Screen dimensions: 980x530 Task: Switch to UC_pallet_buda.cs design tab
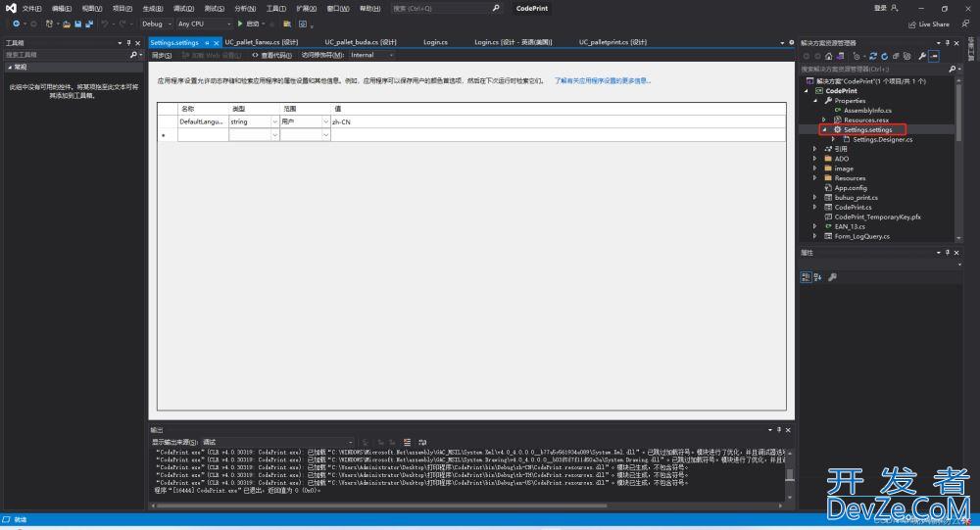click(x=360, y=42)
